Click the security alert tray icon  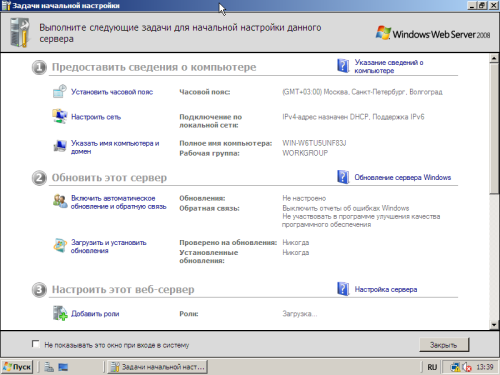pyautogui.click(x=467, y=367)
